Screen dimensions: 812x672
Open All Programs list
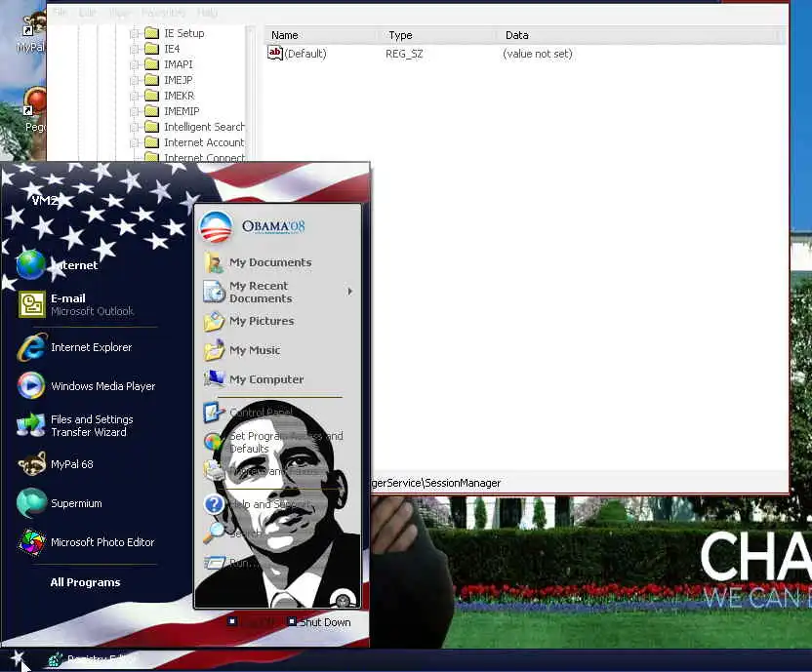85,582
